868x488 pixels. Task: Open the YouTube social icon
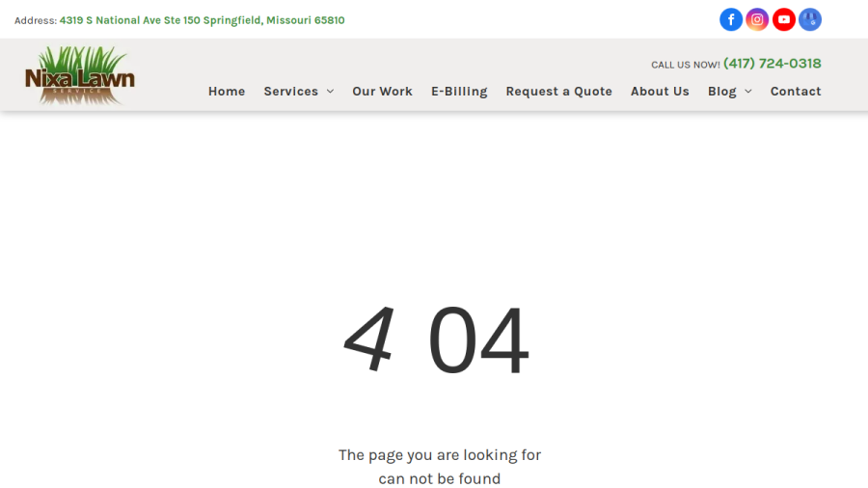pos(784,20)
